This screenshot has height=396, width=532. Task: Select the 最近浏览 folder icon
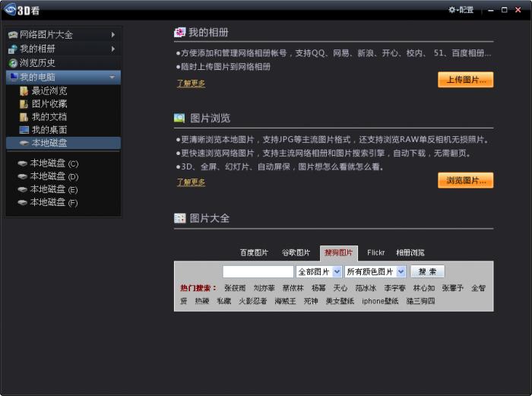point(24,91)
